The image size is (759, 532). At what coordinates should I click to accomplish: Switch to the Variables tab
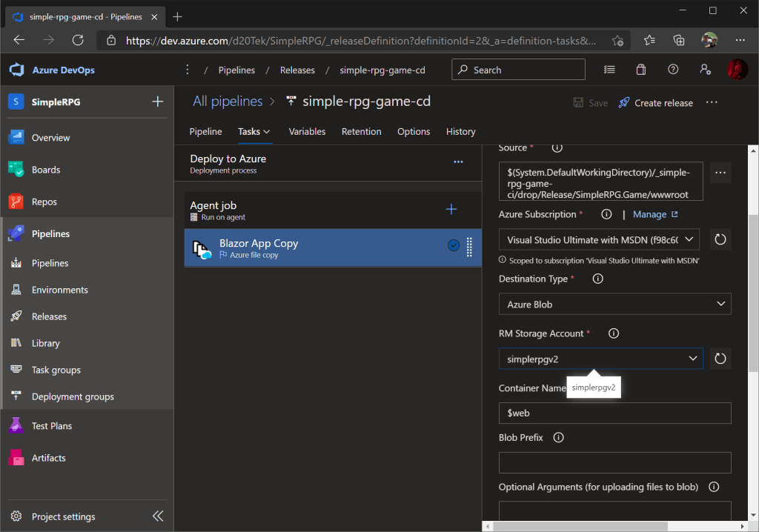tap(307, 132)
